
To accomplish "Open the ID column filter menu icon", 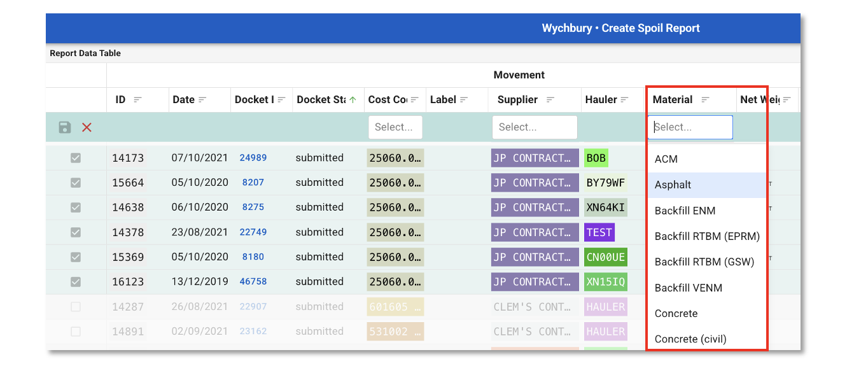I will click(x=137, y=100).
